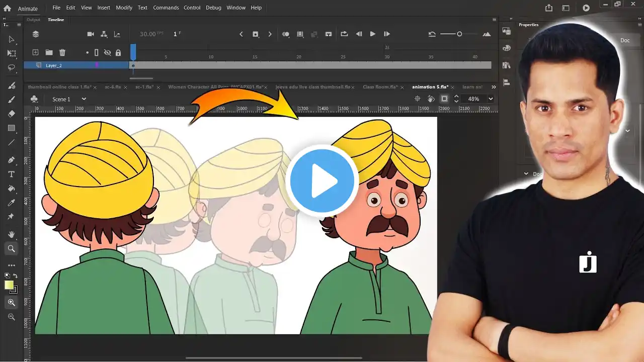Open the Color panel palette icon
Viewport: 644px width, 362px height.
pyautogui.click(x=507, y=48)
